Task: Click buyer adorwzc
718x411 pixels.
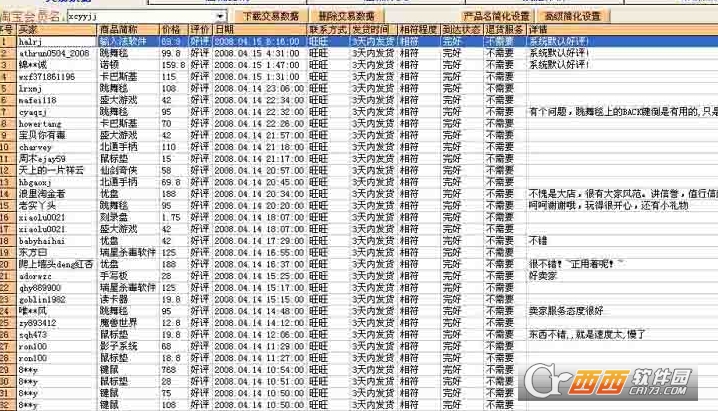Action: click(35, 276)
